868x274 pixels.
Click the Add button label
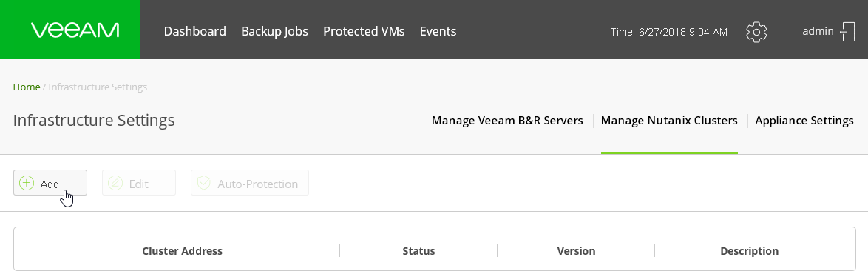click(x=50, y=184)
